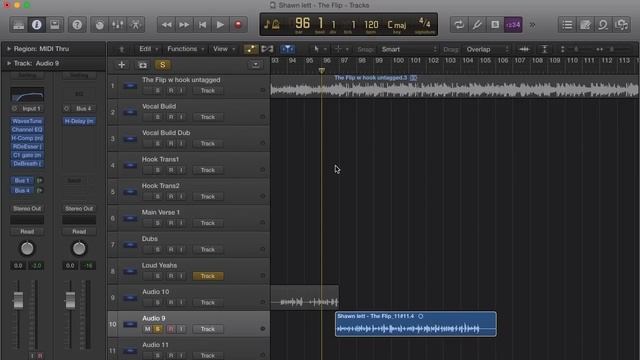
Task: Toggle Cycle mode loop icon
Action: pyautogui.click(x=459, y=25)
